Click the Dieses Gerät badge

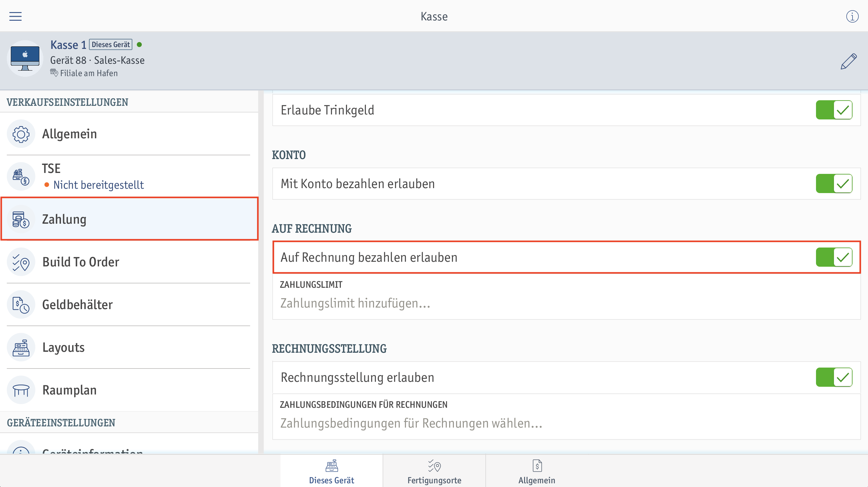point(111,45)
